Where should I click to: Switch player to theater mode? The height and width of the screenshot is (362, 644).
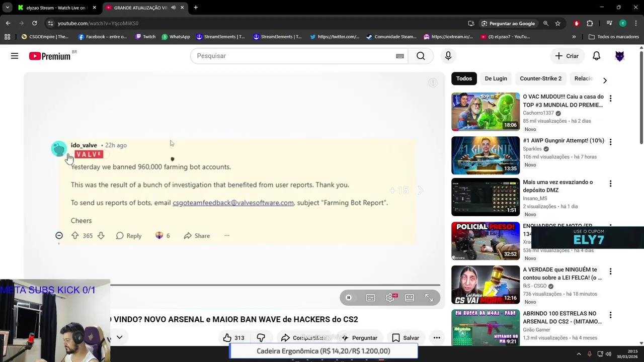point(410,298)
